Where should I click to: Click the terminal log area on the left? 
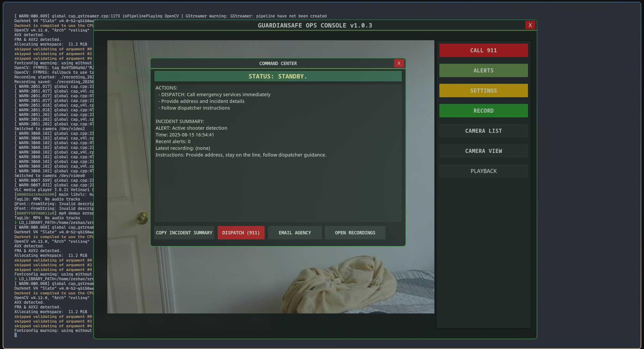47,168
